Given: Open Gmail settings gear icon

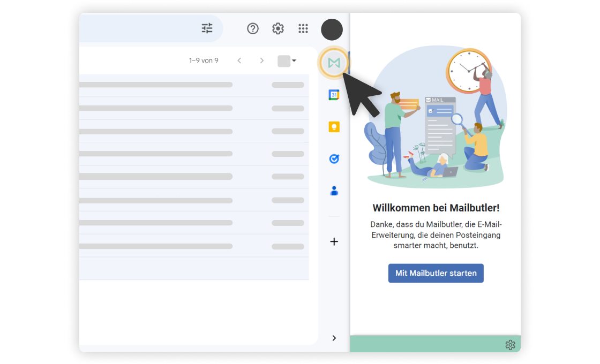Looking at the screenshot, I should pyautogui.click(x=278, y=28).
